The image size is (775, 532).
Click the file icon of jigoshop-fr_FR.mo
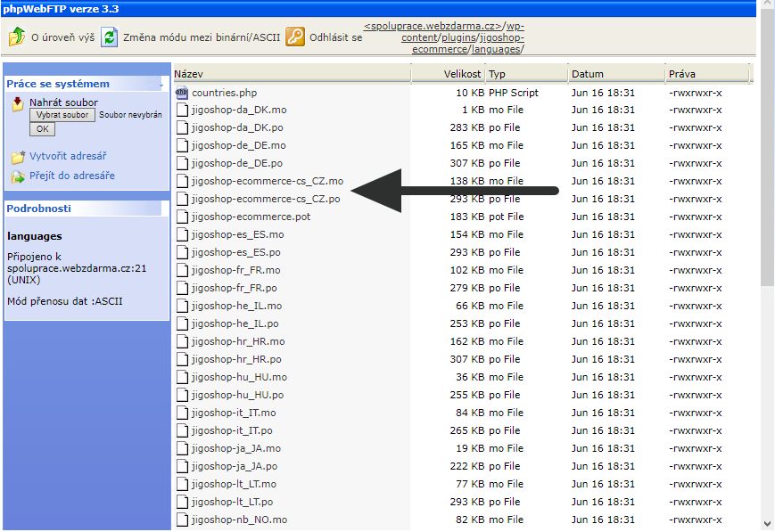point(183,270)
